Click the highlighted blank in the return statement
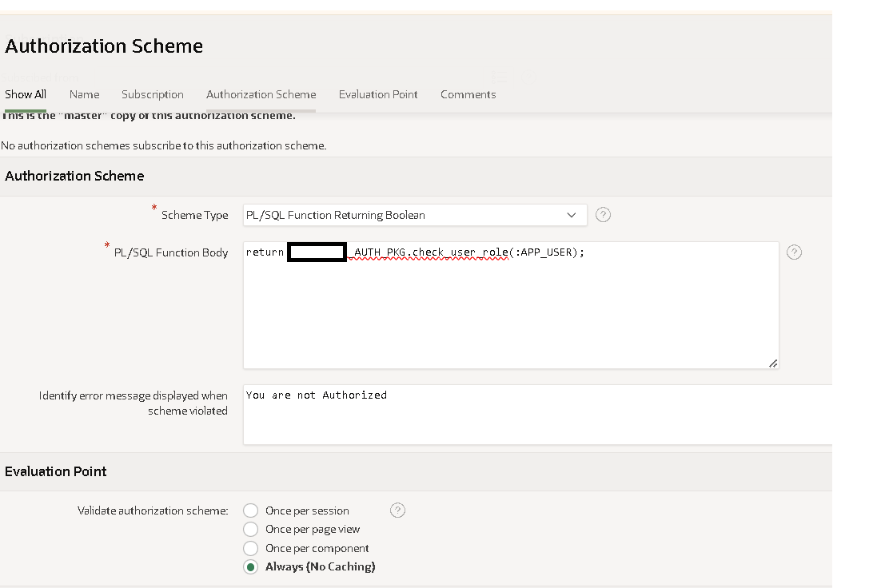The image size is (885, 588). [317, 252]
